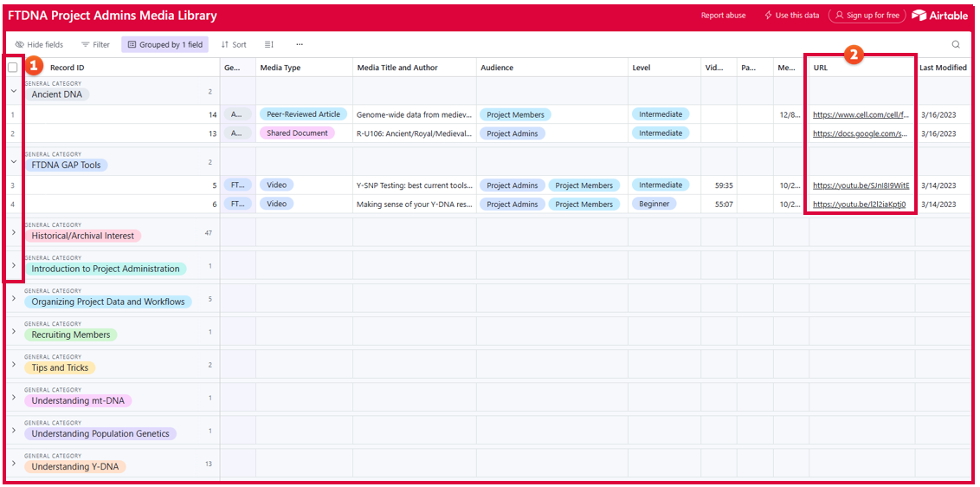Screen dimensions: 980x487
Task: Click the Project Admins tag in record 13
Action: tap(513, 133)
